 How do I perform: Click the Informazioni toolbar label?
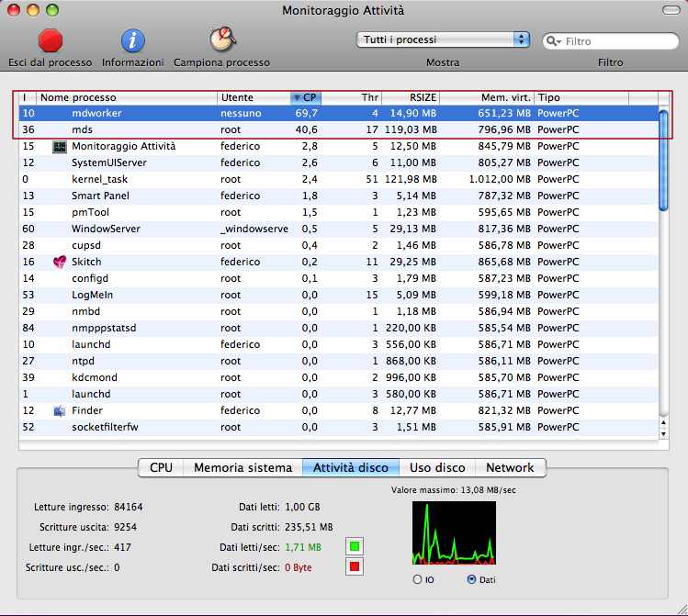132,62
